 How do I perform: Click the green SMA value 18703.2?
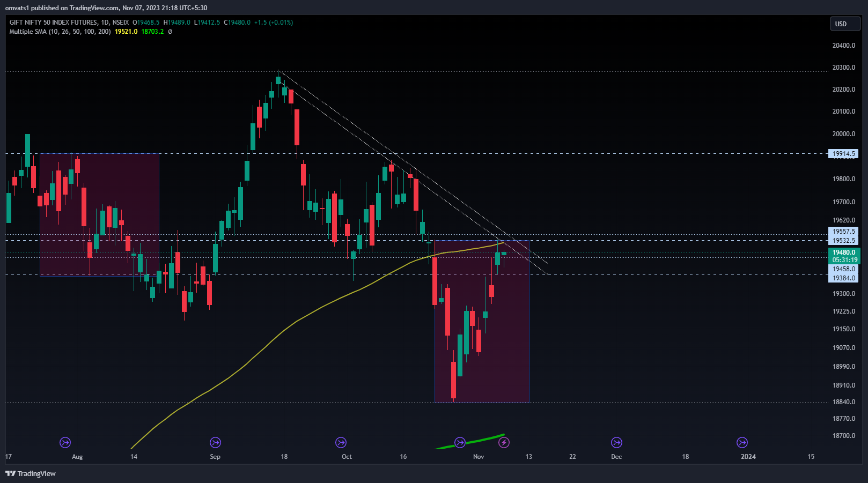(x=152, y=32)
